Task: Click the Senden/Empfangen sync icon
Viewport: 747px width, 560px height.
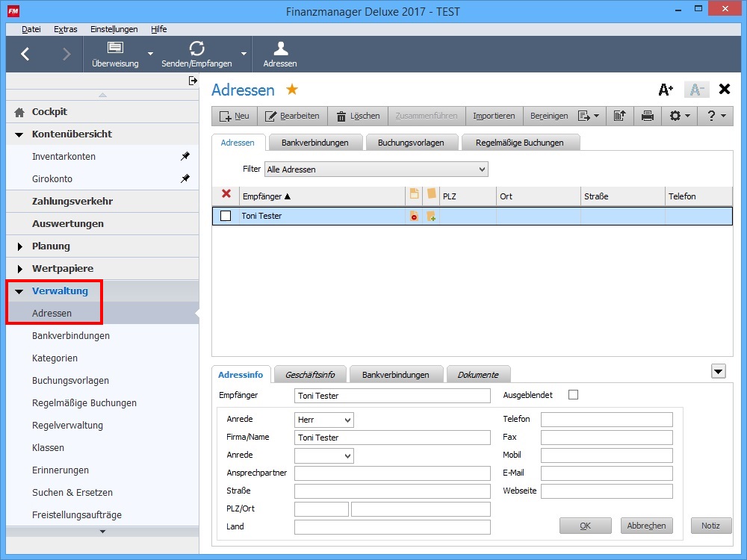Action: [196, 48]
